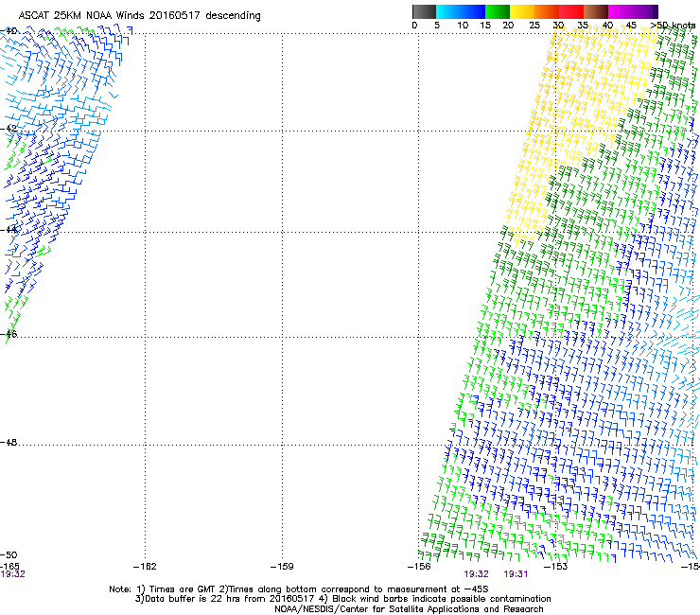The image size is (700, 615).
Task: Click the note line 'Times are GMT'
Action: [x=183, y=589]
